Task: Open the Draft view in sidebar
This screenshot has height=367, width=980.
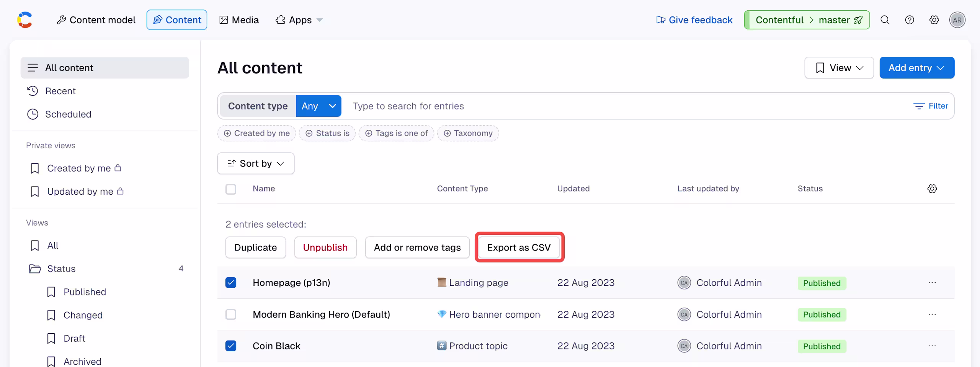Action: point(74,338)
